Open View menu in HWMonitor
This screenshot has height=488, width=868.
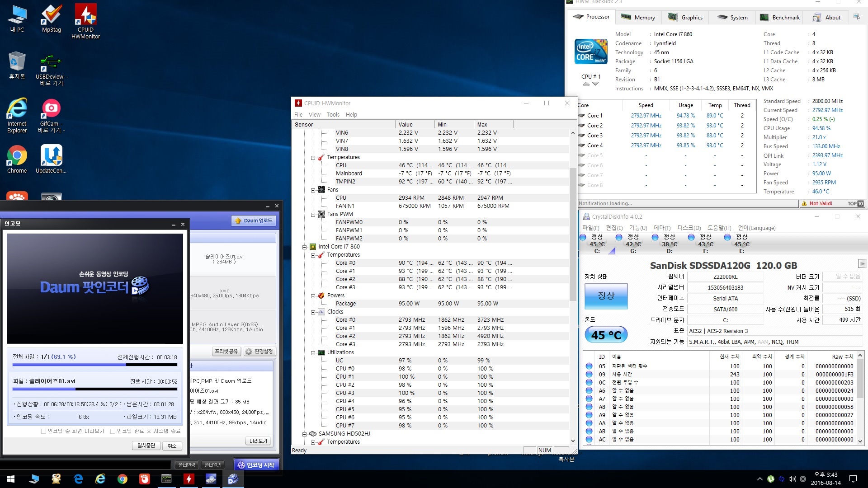click(315, 115)
